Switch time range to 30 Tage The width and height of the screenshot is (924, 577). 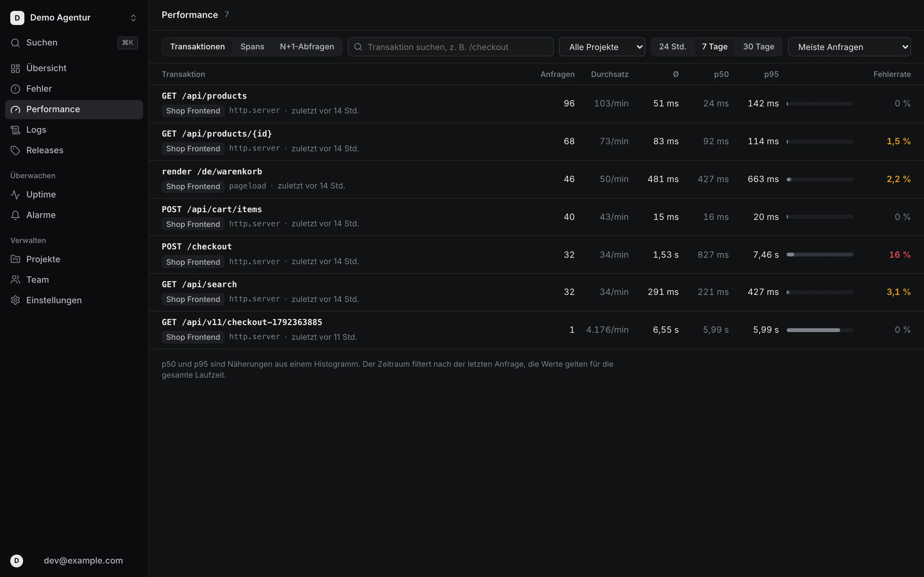point(758,46)
